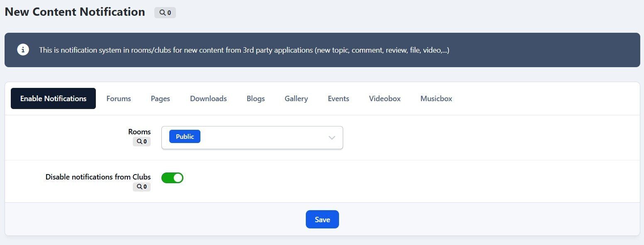Click the info icon in the banner
The image size is (644, 245).
tap(23, 50)
